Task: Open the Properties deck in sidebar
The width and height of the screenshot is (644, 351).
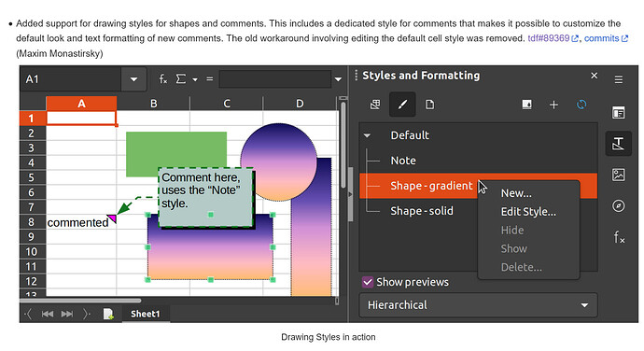Action: tap(619, 112)
